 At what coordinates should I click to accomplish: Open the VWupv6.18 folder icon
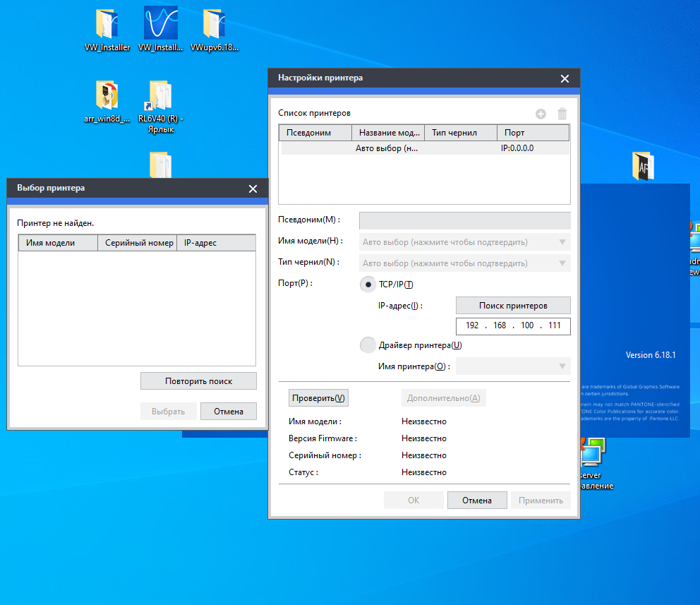215,30
